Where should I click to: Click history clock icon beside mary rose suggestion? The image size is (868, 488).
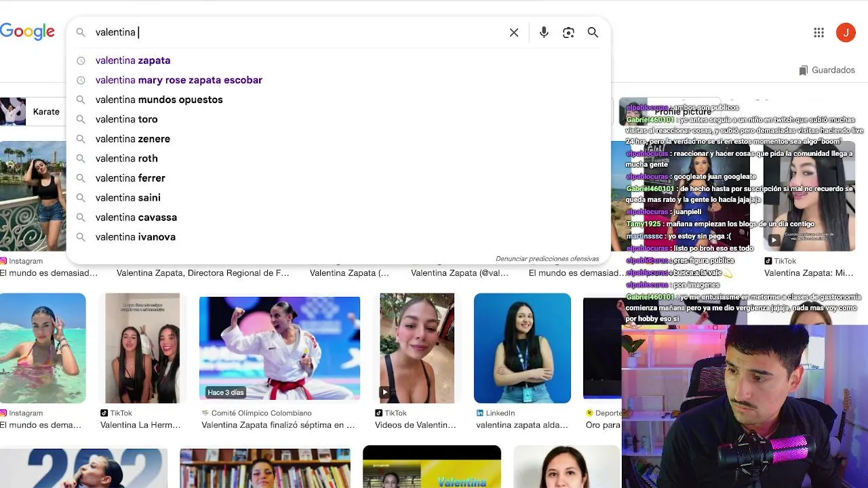(x=81, y=80)
